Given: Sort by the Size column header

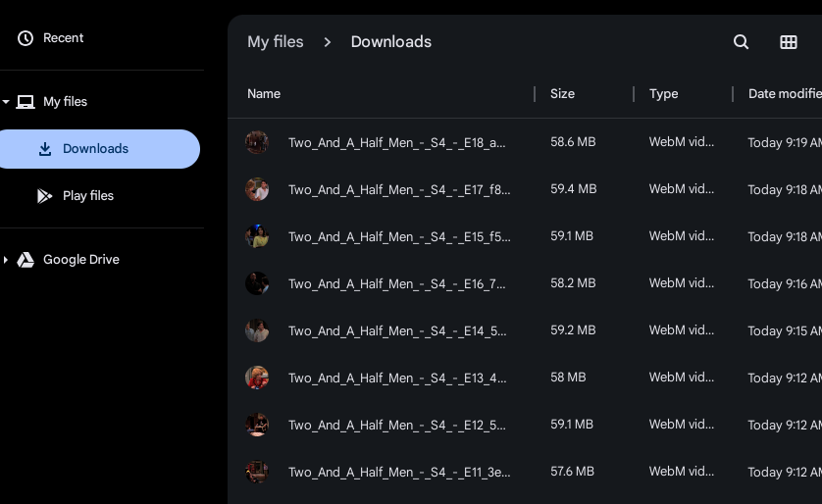Looking at the screenshot, I should coord(562,94).
